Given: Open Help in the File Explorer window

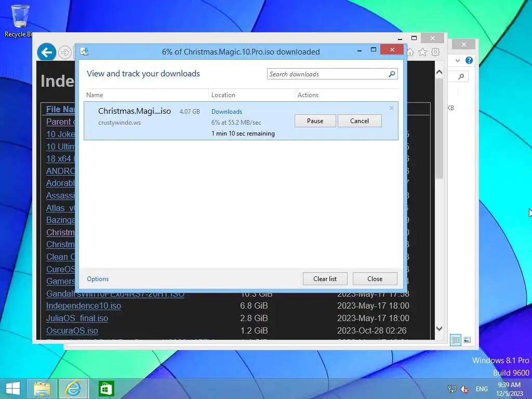Looking at the screenshot, I should pyautogui.click(x=469, y=60).
